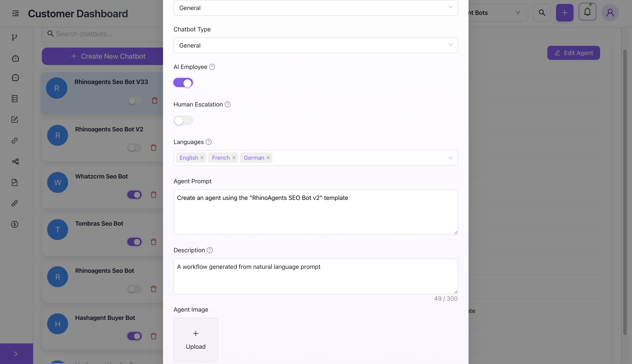632x364 pixels.
Task: Open the chat conversations icon in sidebar
Action: (15, 78)
